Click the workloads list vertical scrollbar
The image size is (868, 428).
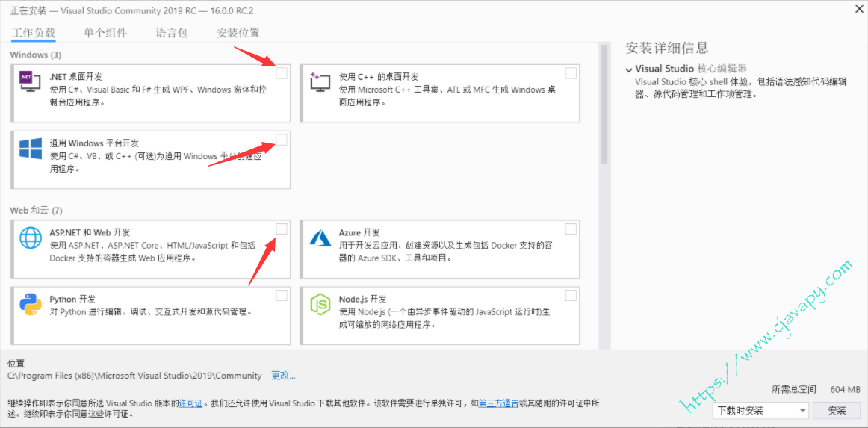click(604, 104)
